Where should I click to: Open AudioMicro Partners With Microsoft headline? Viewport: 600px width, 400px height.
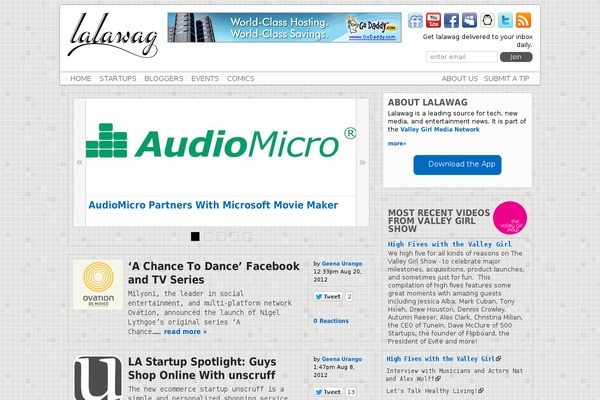213,205
